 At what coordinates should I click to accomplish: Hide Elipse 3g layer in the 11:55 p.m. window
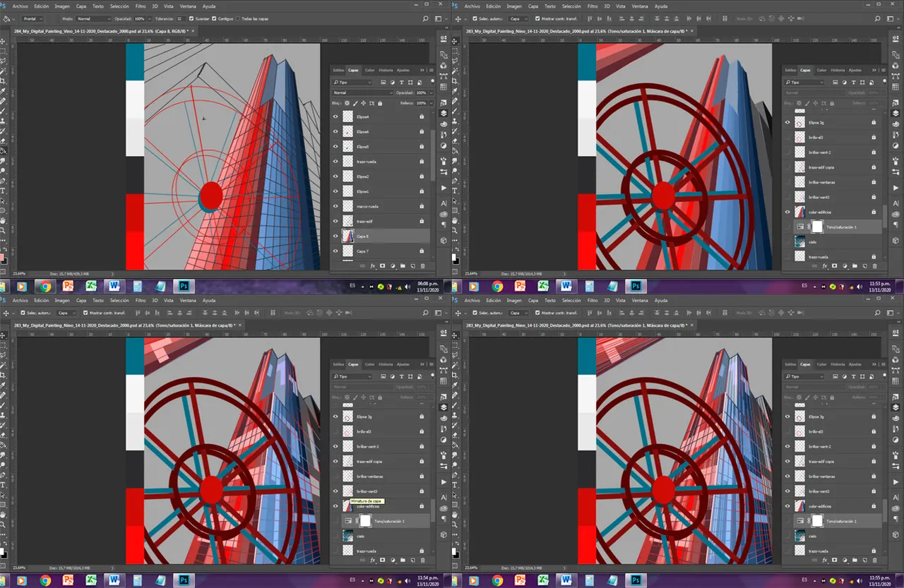(x=787, y=416)
